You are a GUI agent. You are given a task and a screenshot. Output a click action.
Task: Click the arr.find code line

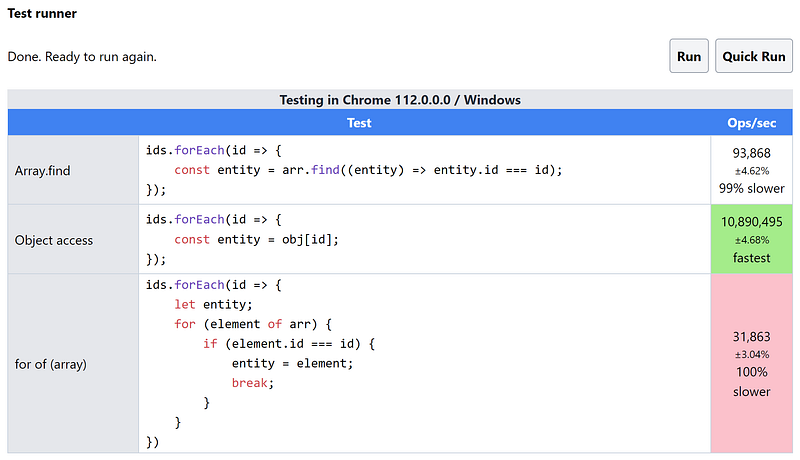pos(368,170)
